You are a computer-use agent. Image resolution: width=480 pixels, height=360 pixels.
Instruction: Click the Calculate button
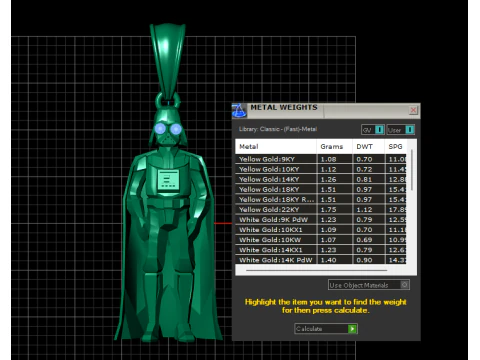[326, 329]
